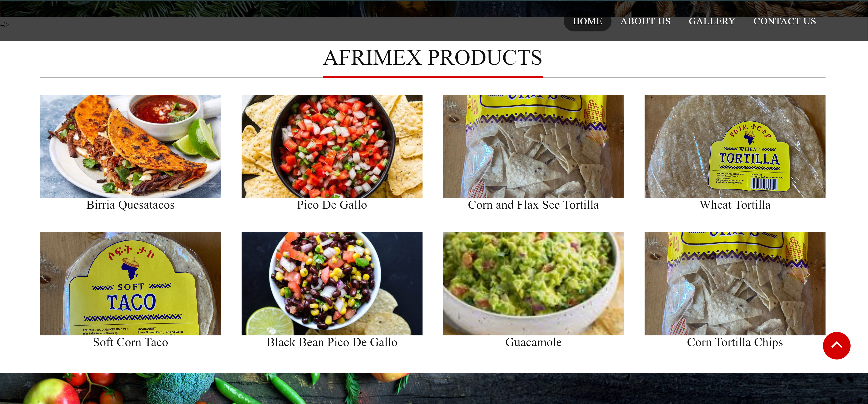Click the Pico De Gallo caption text
Image resolution: width=868 pixels, height=404 pixels.
[x=332, y=205]
